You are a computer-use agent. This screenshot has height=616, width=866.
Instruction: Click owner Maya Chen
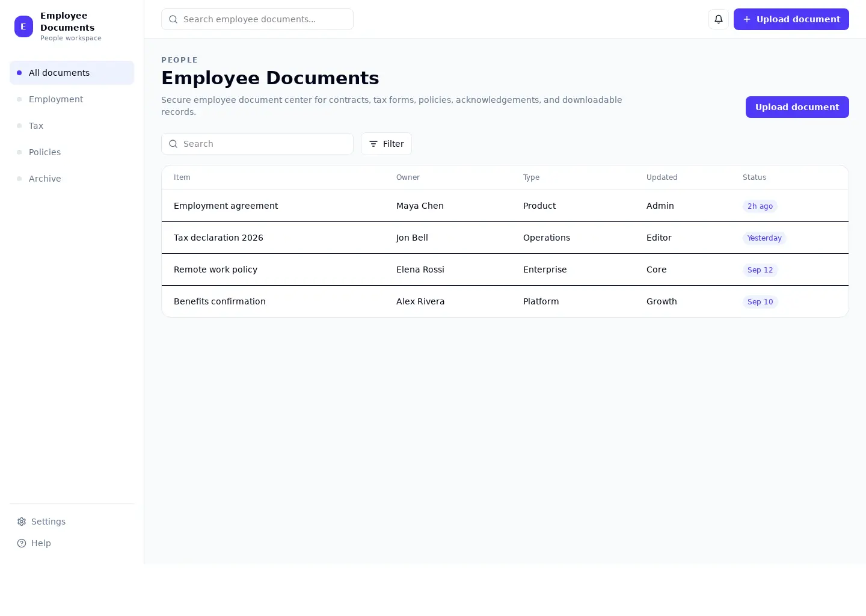[420, 206]
